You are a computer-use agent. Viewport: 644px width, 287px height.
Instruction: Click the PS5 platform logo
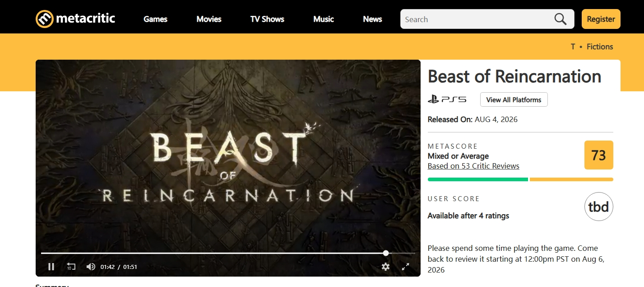pos(447,99)
